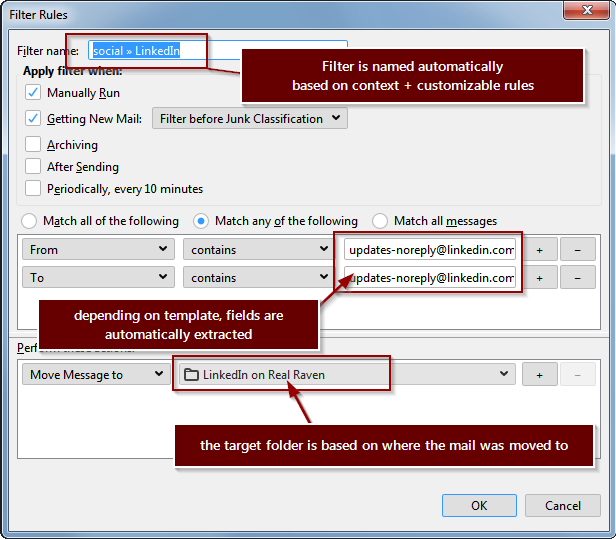This screenshot has width=616, height=539.
Task: Toggle the Manually Run checkbox
Action: (33, 93)
